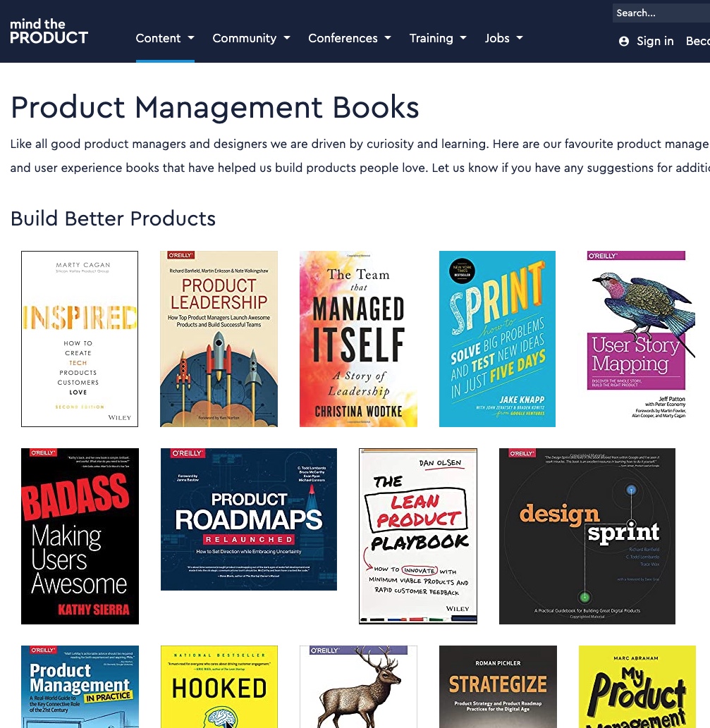Open the Conferences menu
The image size is (710, 728).
[x=350, y=38]
